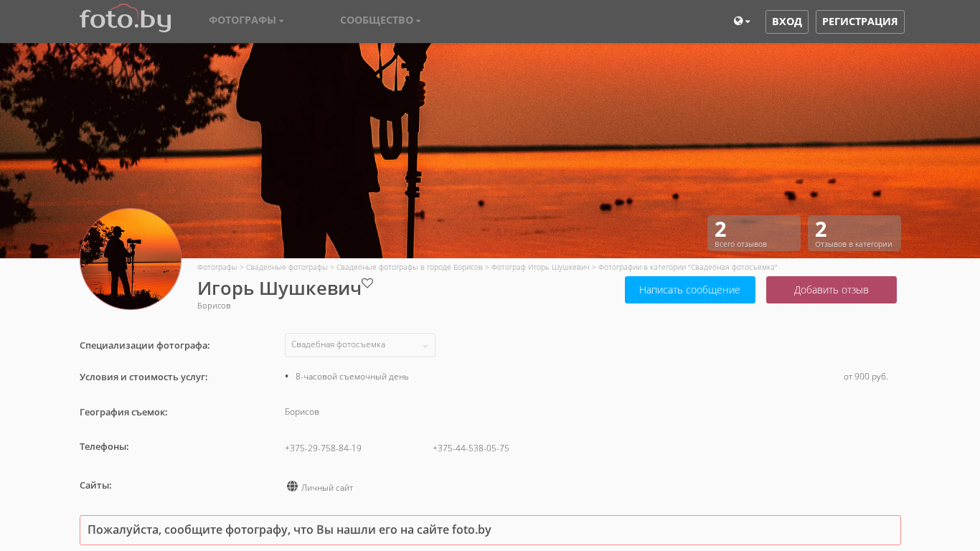Open the Свадебная фотосъемка specialization dropdown
This screenshot has width=980, height=551.
click(359, 345)
